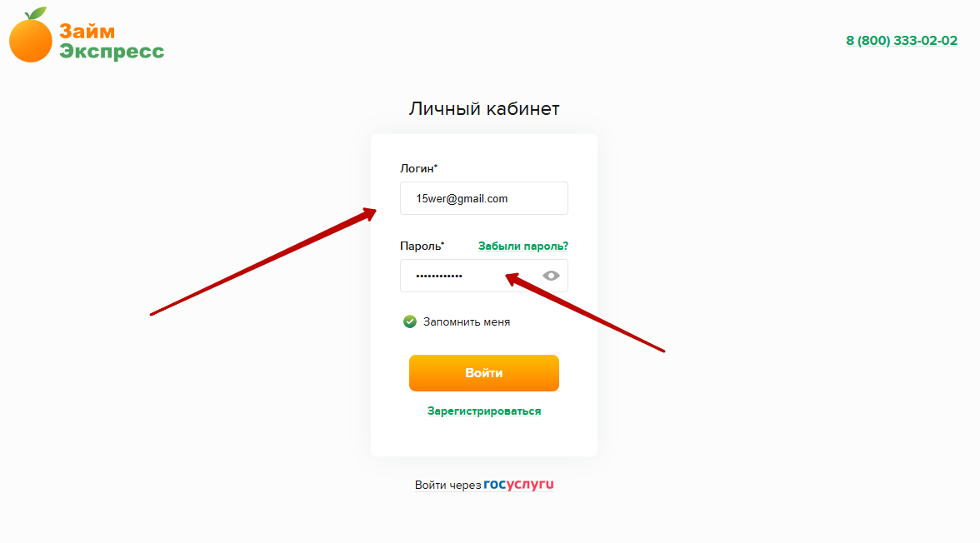Focus the Логин email input field
980x543 pixels.
coord(483,198)
